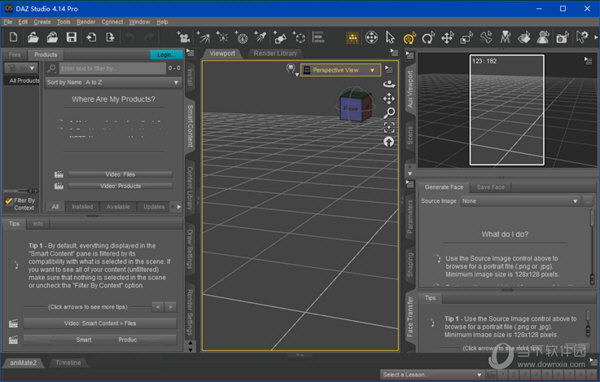This screenshot has height=382, width=600.
Task: Click the view cube in viewport
Action: (355, 106)
